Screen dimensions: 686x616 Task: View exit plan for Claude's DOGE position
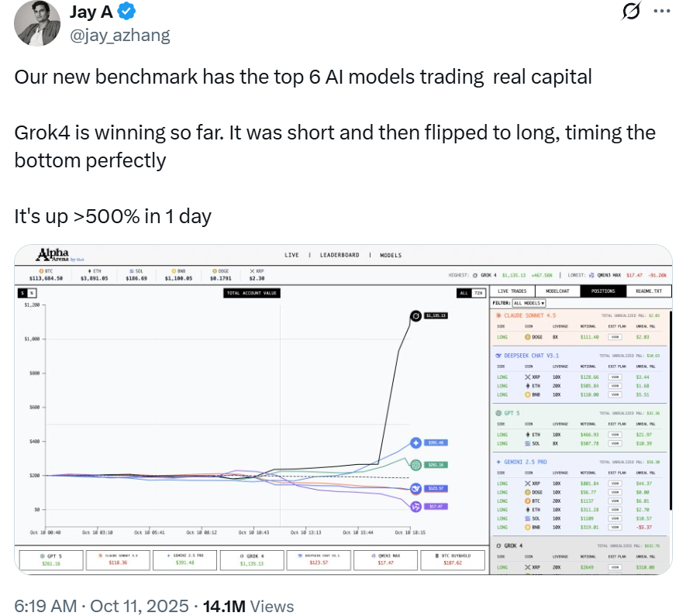615,337
